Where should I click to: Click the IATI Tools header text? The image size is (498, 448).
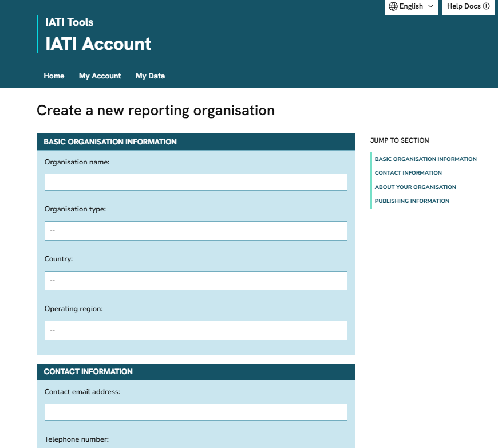click(x=69, y=22)
